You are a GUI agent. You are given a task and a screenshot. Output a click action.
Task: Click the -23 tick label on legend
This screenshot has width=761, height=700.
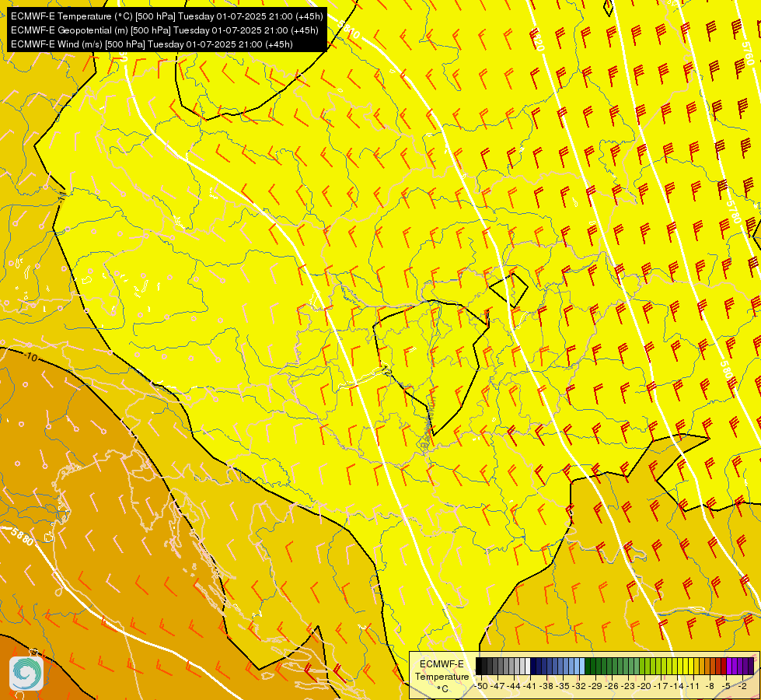(x=627, y=686)
